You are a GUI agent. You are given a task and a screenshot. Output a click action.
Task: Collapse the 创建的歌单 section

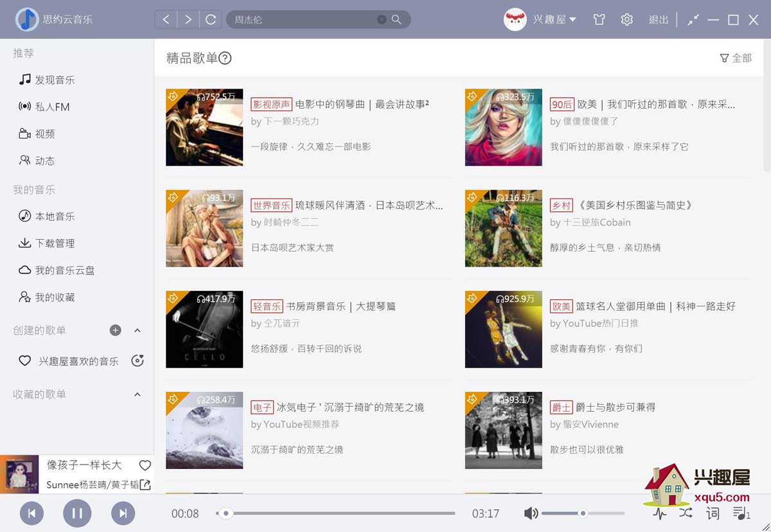(x=137, y=330)
